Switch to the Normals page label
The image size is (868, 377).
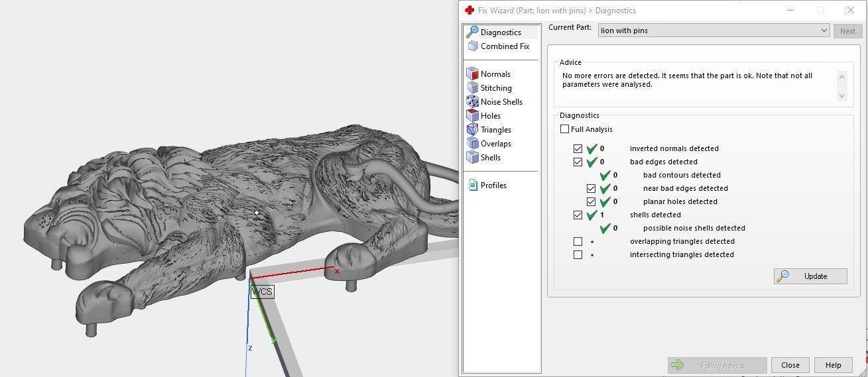[x=495, y=74]
